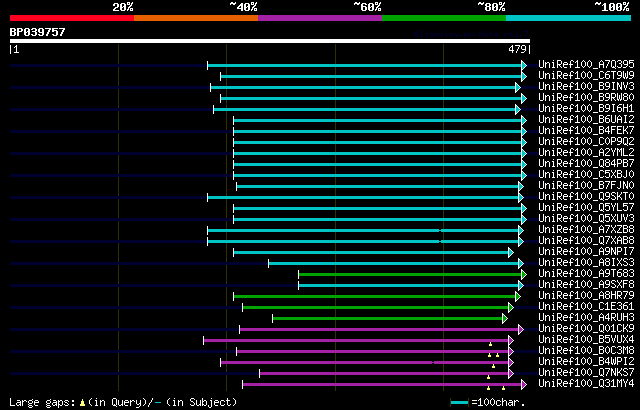
Task: Open the UniRef100_B6UAI2 entry
Action: coord(586,120)
